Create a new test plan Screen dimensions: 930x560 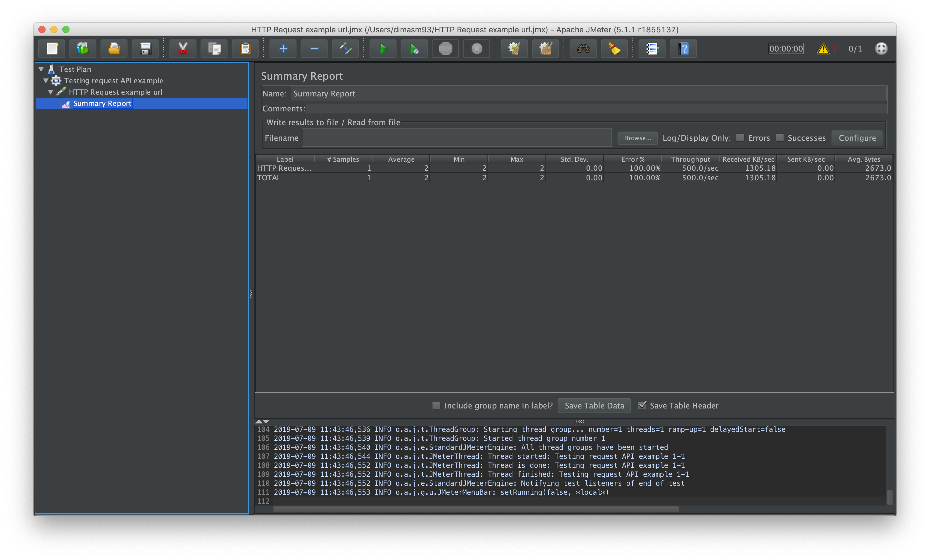(52, 49)
